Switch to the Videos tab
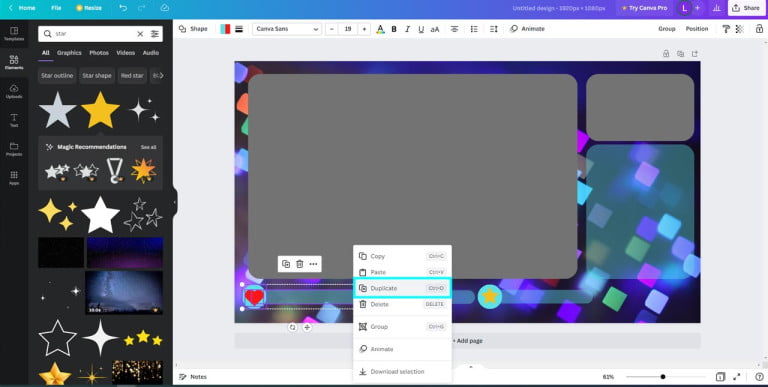The height and width of the screenshot is (387, 768). pyautogui.click(x=125, y=53)
